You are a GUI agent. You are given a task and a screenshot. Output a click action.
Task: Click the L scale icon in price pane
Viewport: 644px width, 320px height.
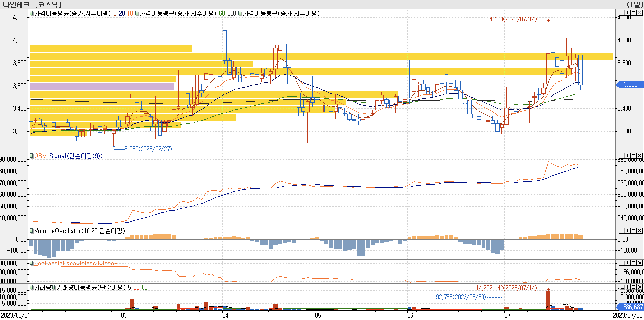[623, 12]
